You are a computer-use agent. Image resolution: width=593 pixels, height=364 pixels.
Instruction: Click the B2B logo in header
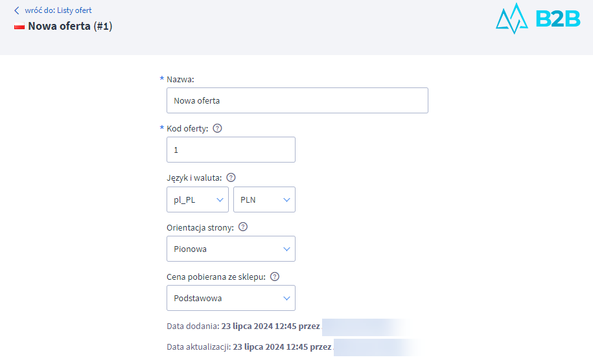[x=537, y=18]
